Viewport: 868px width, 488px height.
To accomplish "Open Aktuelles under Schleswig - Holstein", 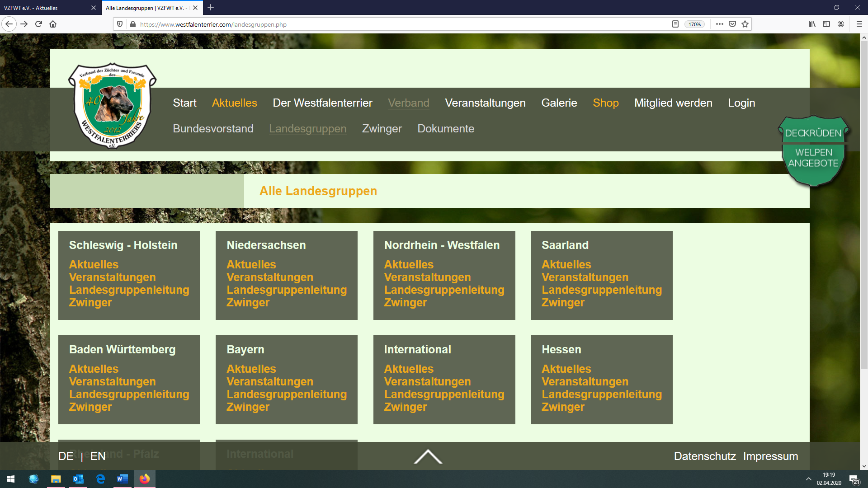I will (94, 264).
